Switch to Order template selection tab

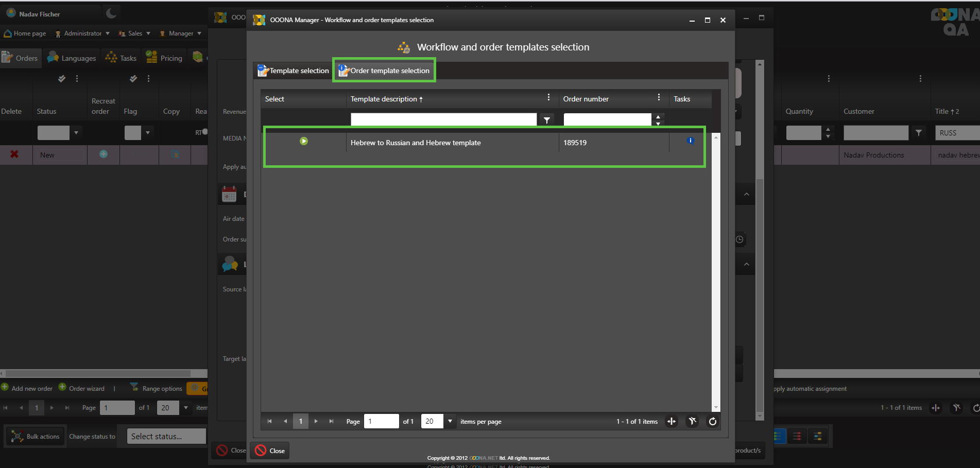[384, 71]
